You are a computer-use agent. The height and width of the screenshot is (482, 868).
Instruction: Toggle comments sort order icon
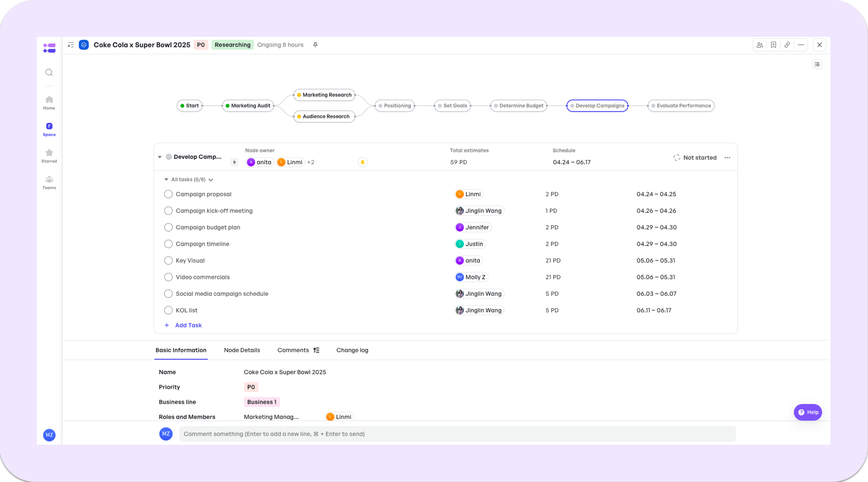coord(316,350)
